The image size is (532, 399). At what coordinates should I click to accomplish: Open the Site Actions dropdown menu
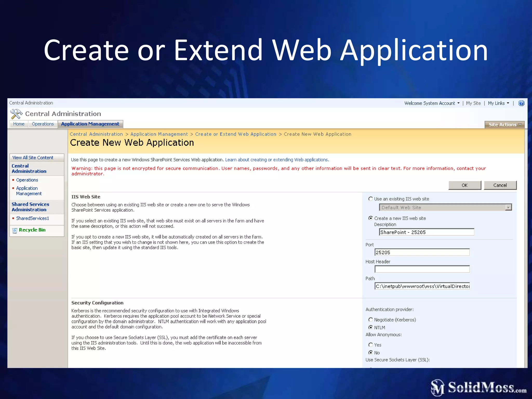point(504,125)
